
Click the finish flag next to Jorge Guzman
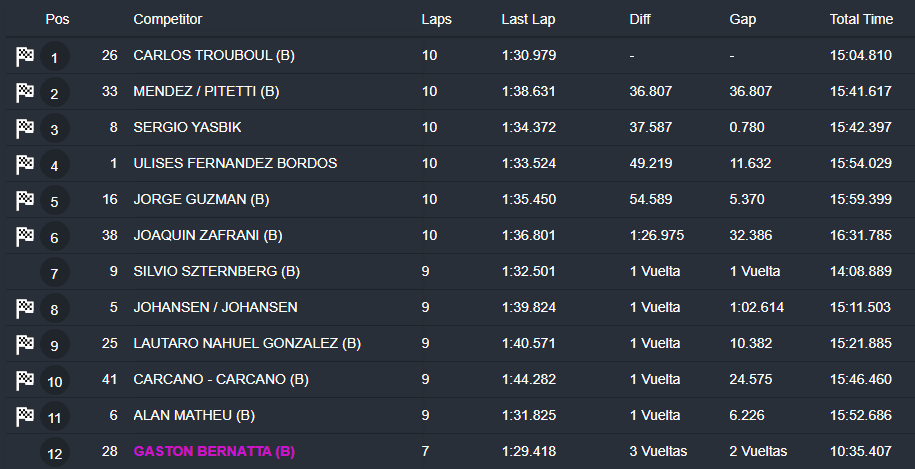25,201
